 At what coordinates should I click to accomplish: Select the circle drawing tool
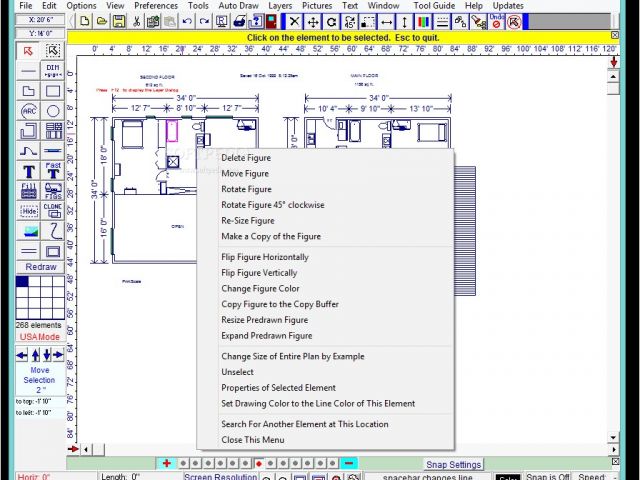pyautogui.click(x=53, y=110)
